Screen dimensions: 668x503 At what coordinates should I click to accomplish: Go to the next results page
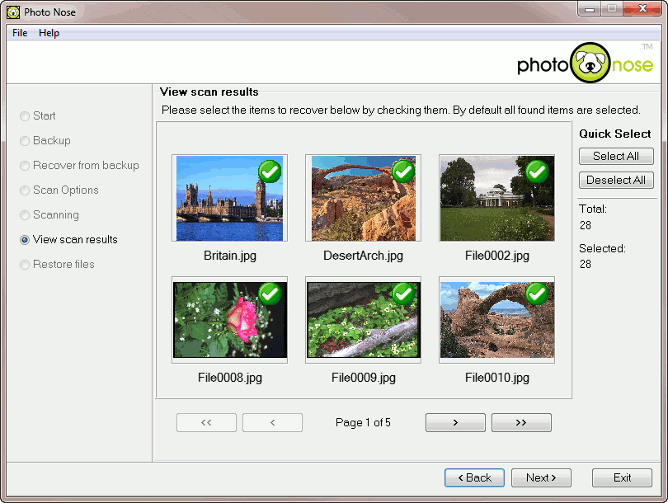(455, 423)
